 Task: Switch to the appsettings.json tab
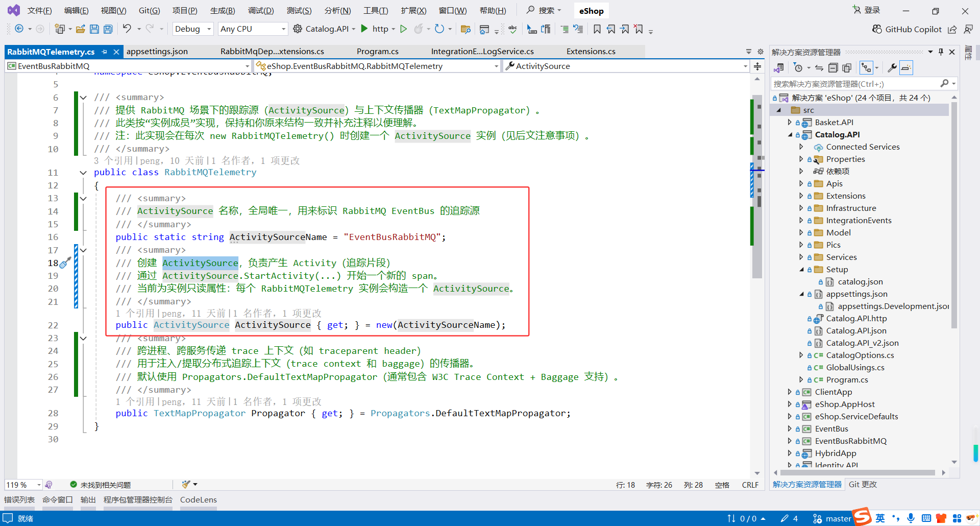click(157, 51)
